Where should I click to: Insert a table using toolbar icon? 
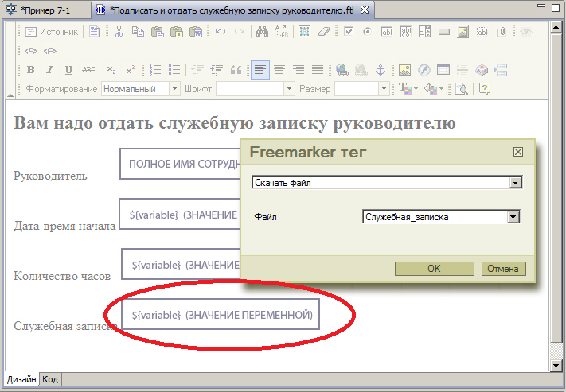point(443,70)
